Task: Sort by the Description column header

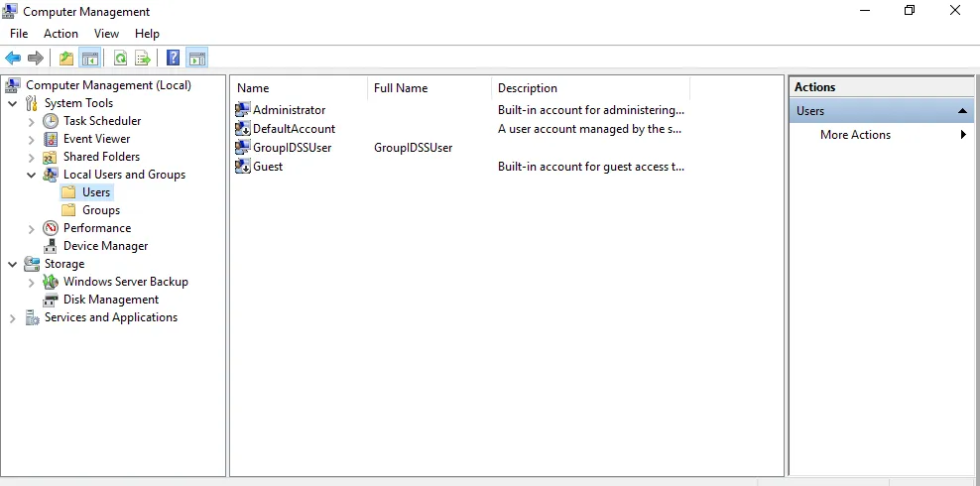Action: 590,88
